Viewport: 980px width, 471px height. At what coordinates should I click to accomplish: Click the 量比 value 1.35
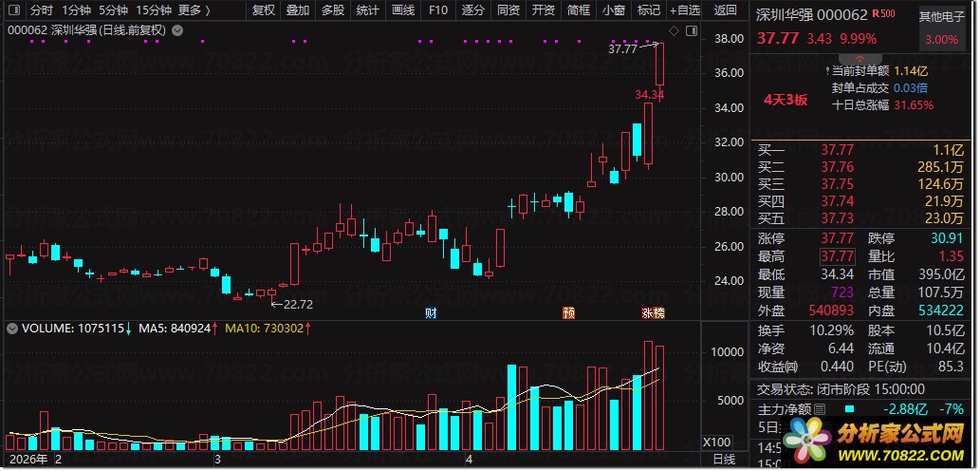tap(952, 256)
